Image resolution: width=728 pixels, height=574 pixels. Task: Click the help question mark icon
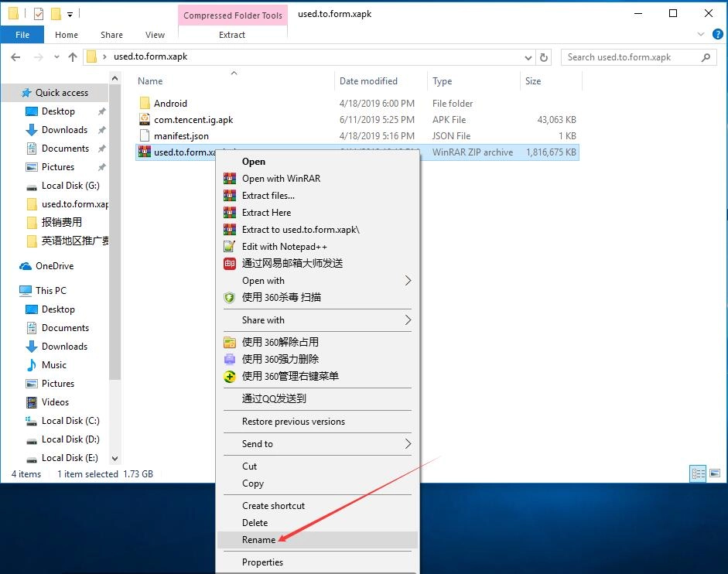[x=717, y=35]
